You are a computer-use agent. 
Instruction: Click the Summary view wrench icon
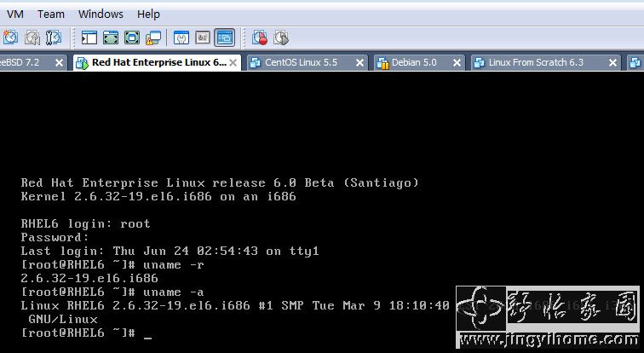coord(181,38)
